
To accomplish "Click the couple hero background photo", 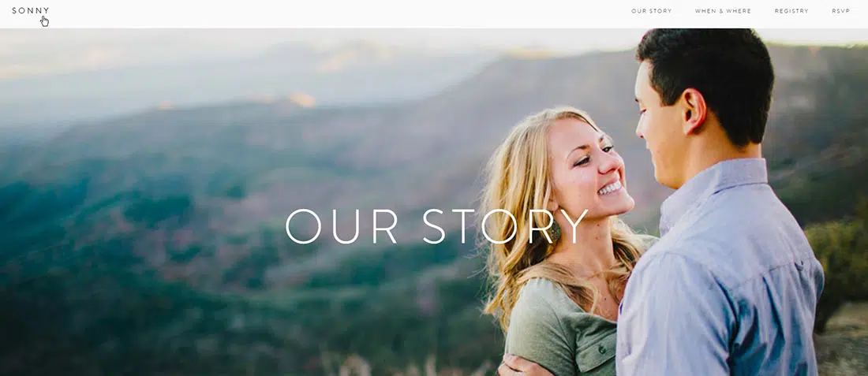I will (434, 203).
